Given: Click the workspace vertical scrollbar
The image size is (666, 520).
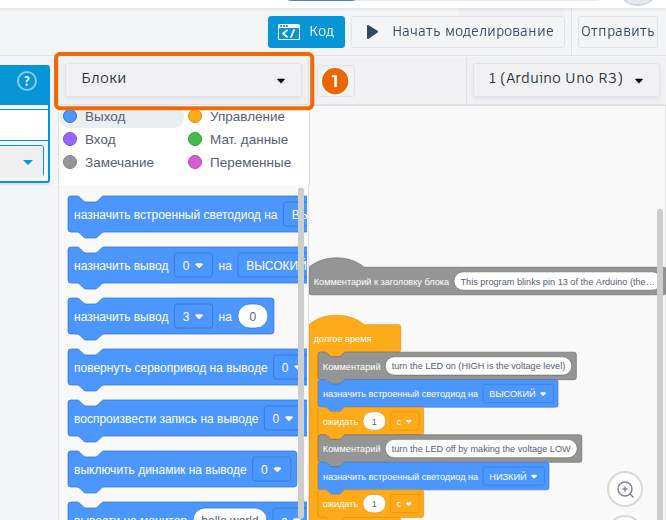Looking at the screenshot, I should click(x=660, y=365).
